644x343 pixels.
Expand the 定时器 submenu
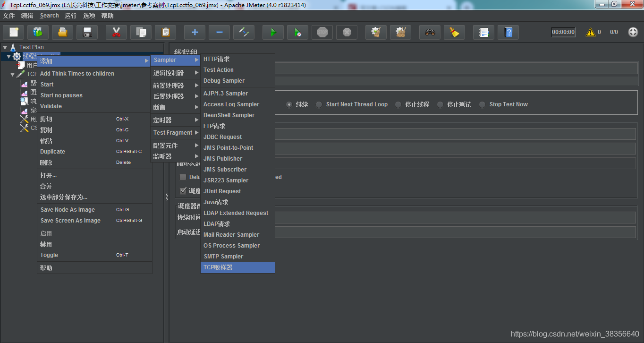175,120
